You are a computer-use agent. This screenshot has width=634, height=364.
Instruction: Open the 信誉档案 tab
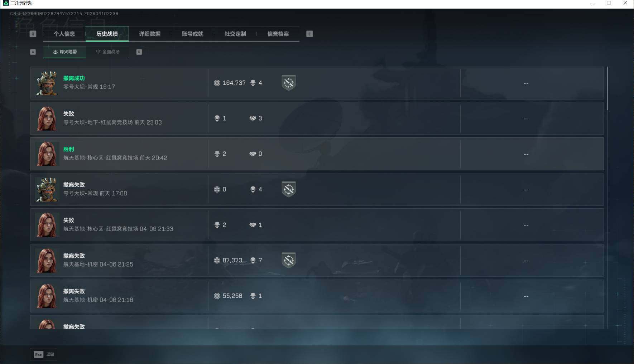click(278, 34)
